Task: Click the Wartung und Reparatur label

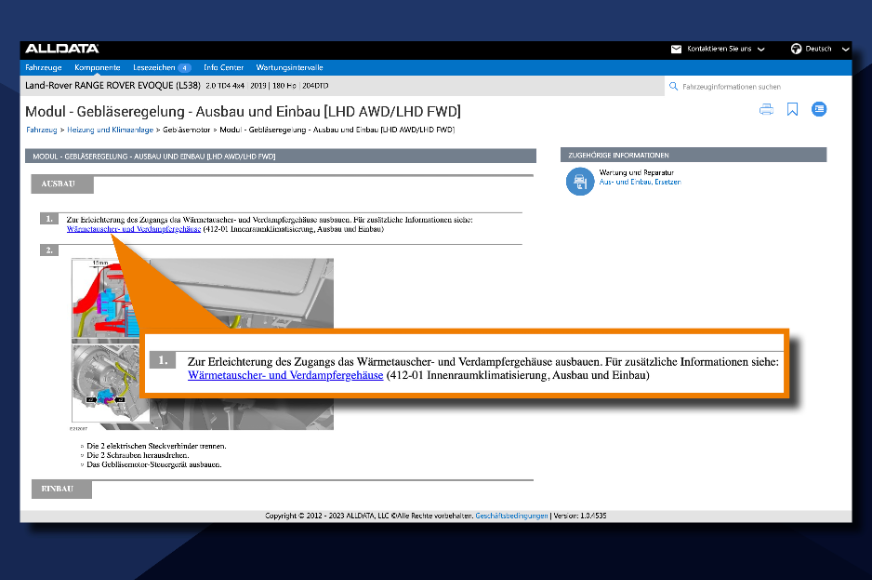Action: coord(636,172)
